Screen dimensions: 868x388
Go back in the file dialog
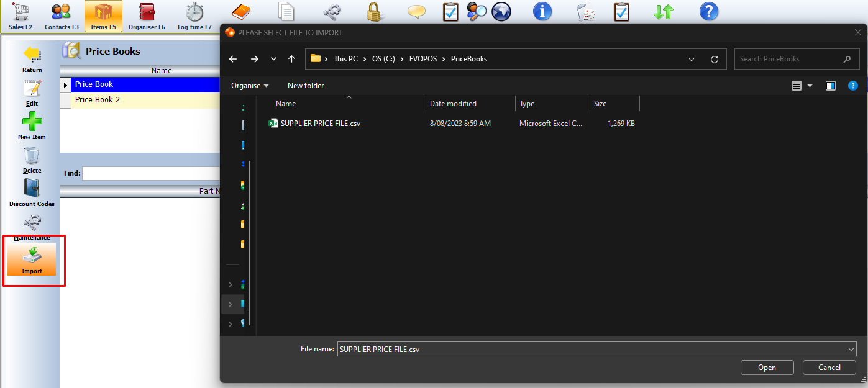point(233,59)
